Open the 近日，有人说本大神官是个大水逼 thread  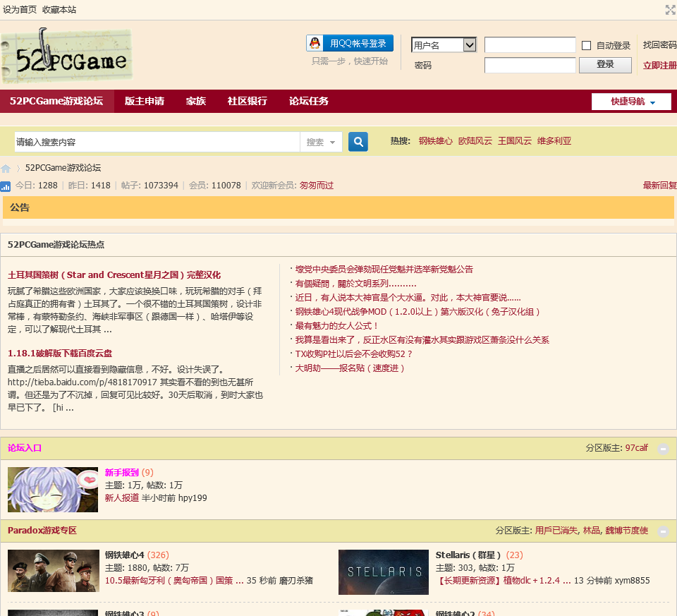(408, 298)
